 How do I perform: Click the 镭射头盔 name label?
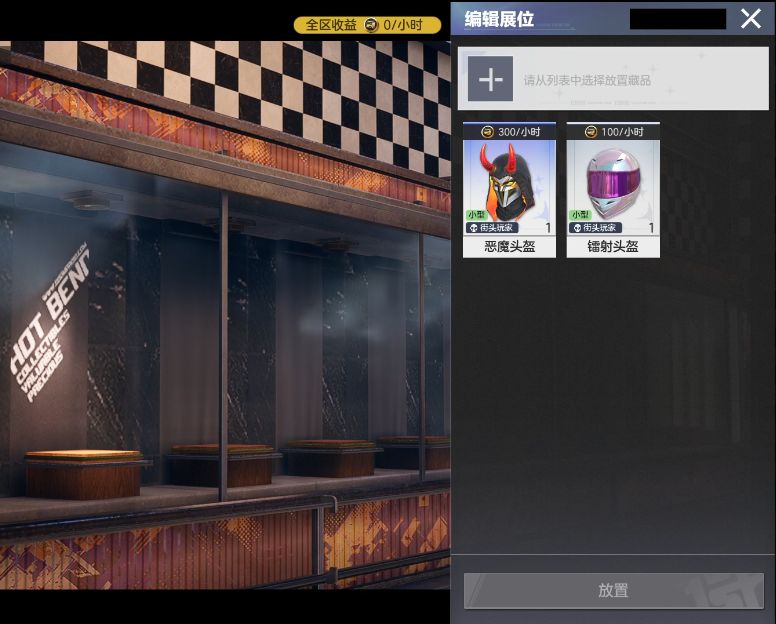tap(613, 246)
